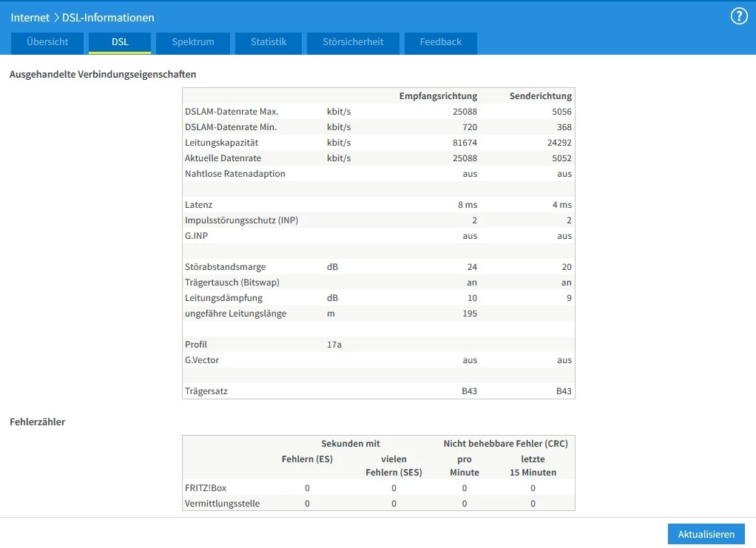Select the DSL tab

pos(120,42)
